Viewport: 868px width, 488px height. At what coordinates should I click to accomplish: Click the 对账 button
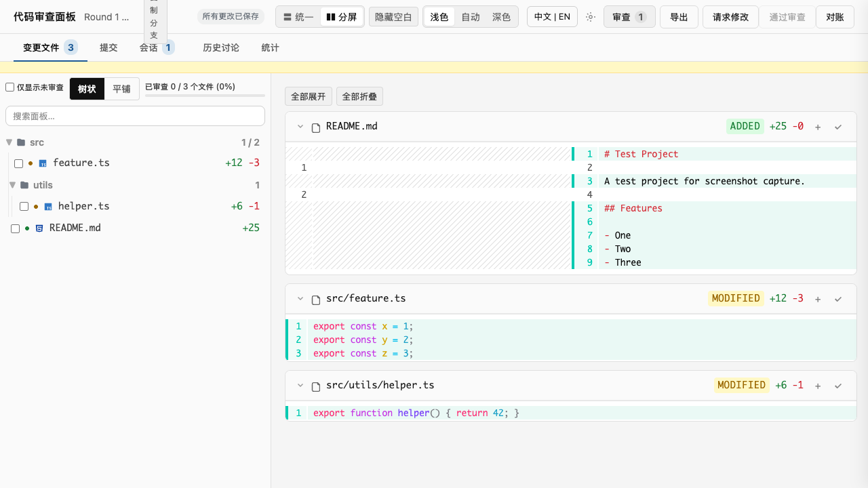(x=835, y=17)
